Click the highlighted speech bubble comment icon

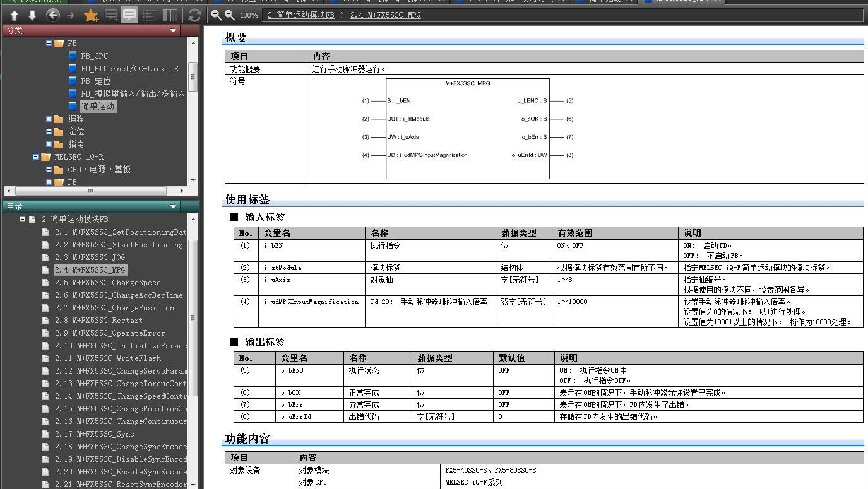pos(130,15)
